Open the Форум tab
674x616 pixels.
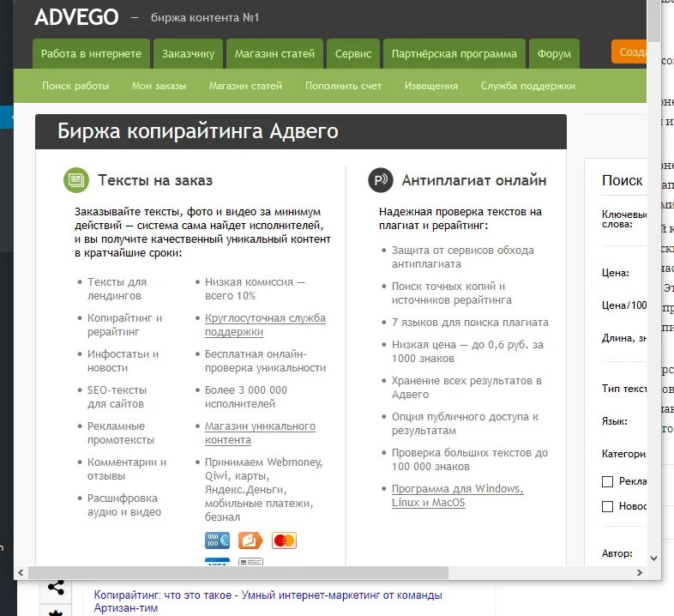point(555,54)
